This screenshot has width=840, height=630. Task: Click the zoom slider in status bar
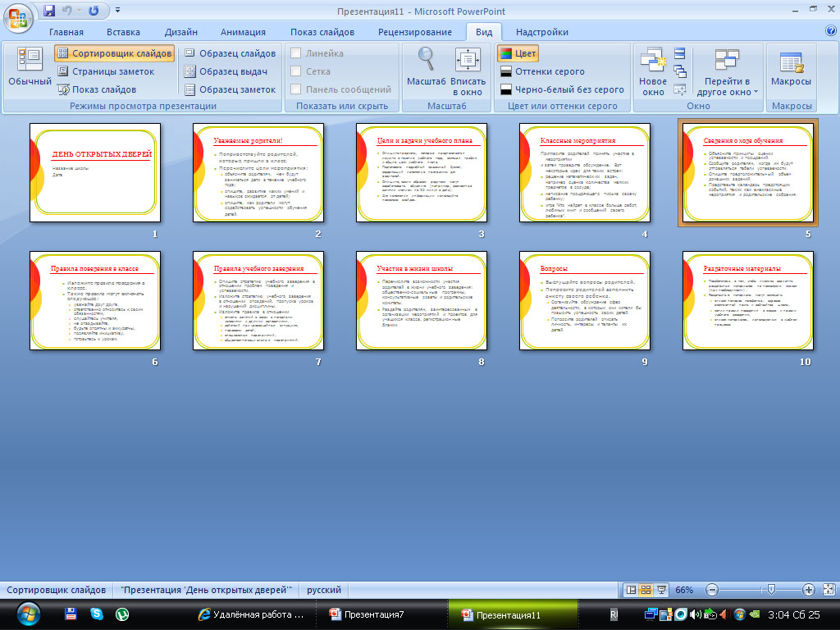769,590
